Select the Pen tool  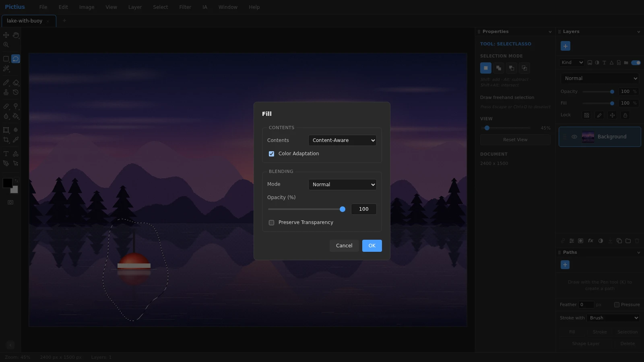click(6, 163)
